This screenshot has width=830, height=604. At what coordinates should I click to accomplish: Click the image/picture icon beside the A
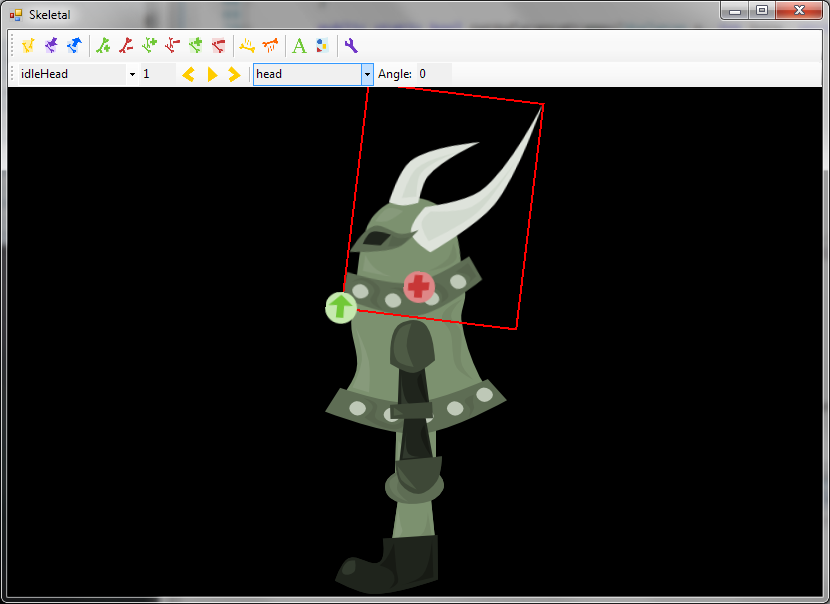321,45
